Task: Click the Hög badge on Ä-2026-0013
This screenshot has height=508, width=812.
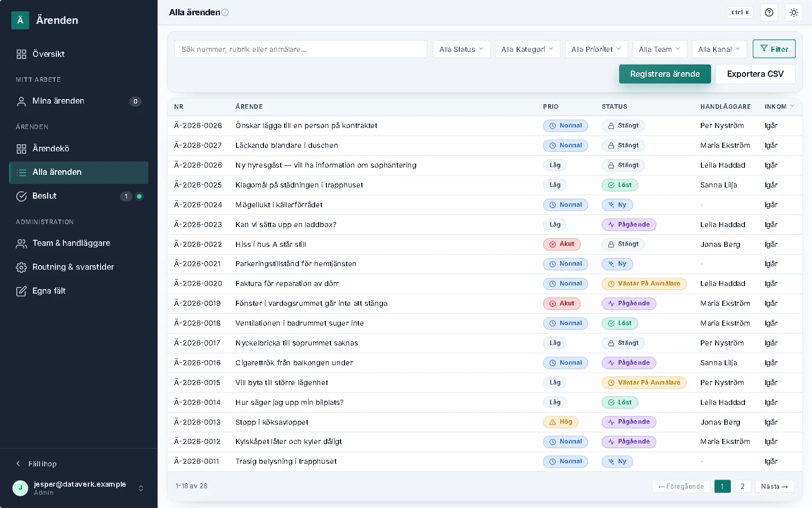Action: 561,422
